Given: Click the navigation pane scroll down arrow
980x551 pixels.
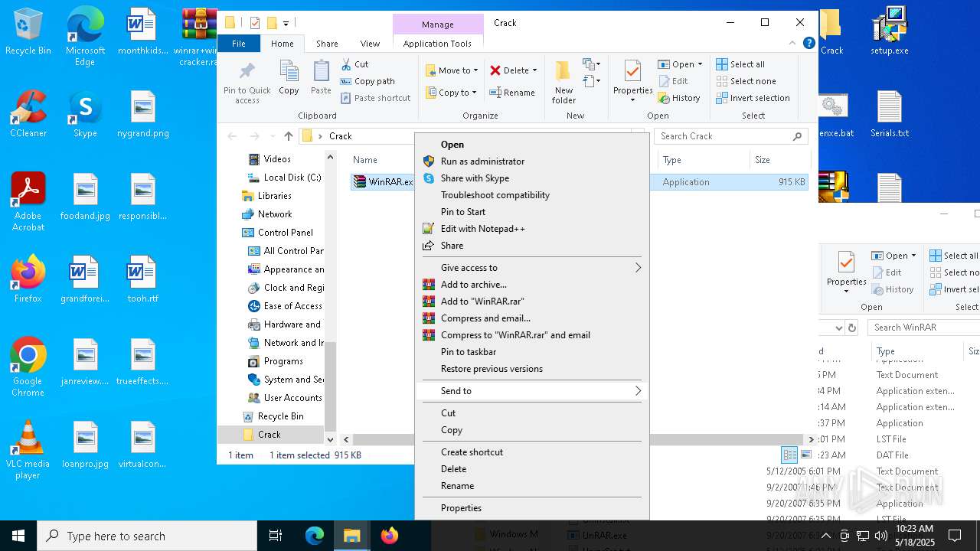Looking at the screenshot, I should coord(331,439).
